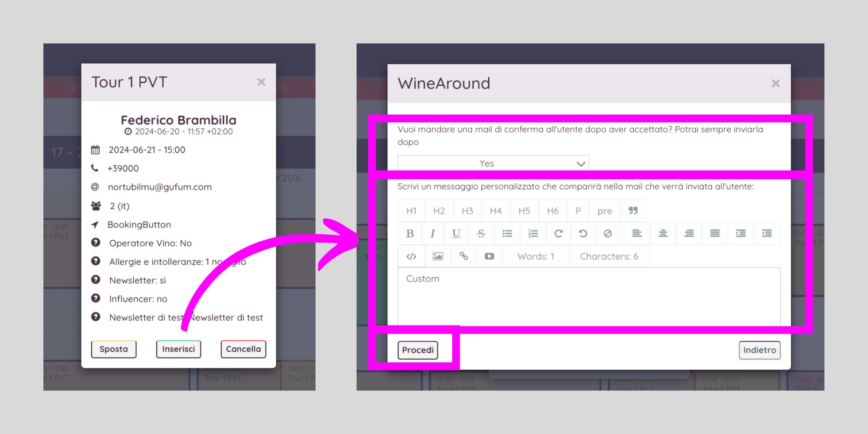Close the Tour 1 PVT dialog
Screen dimensions: 868x434
[261, 82]
